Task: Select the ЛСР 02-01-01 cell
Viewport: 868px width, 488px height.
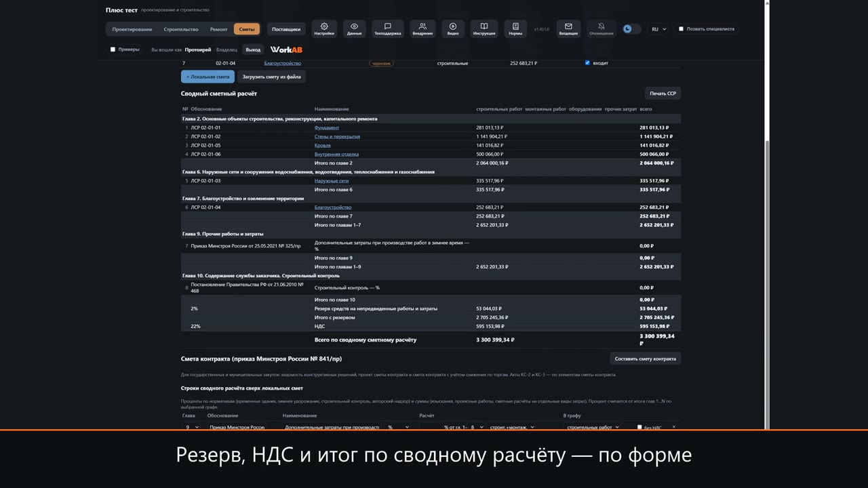Action: click(205, 127)
